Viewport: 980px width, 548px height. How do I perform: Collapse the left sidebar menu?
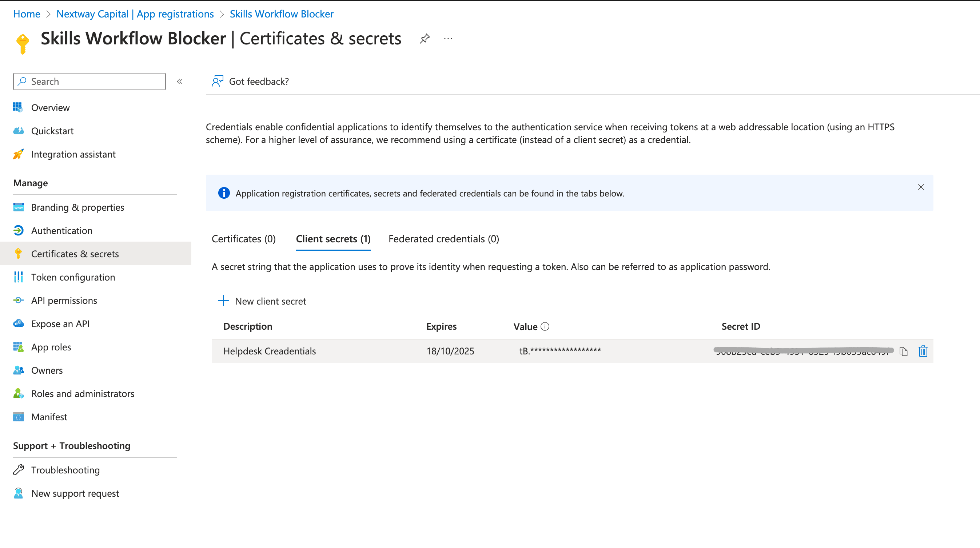click(180, 82)
